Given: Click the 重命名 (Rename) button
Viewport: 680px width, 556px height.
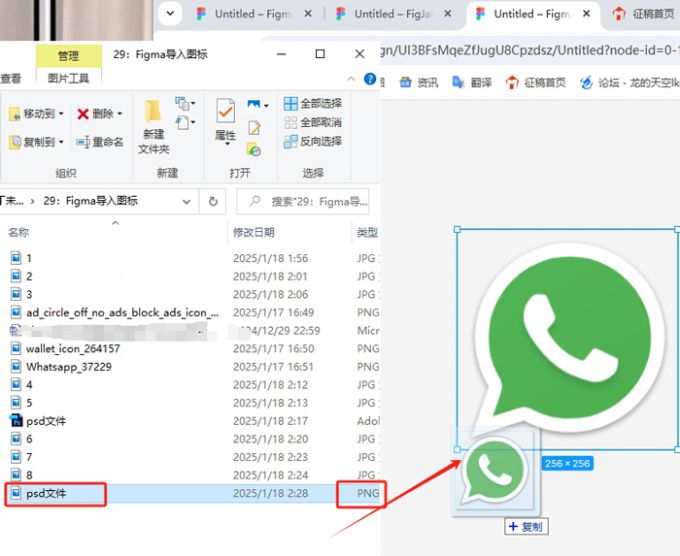Looking at the screenshot, I should coord(100,142).
